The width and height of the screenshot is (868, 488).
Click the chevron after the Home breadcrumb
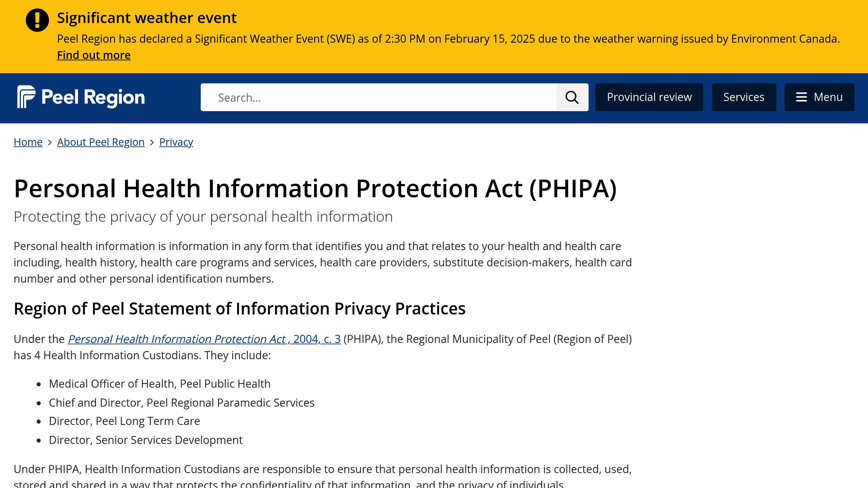click(x=50, y=142)
